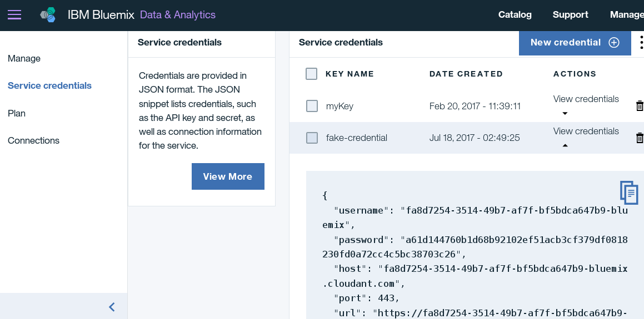Click the date Jul 18, 2017 - 02:49:25
The image size is (644, 319).
coord(475,138)
